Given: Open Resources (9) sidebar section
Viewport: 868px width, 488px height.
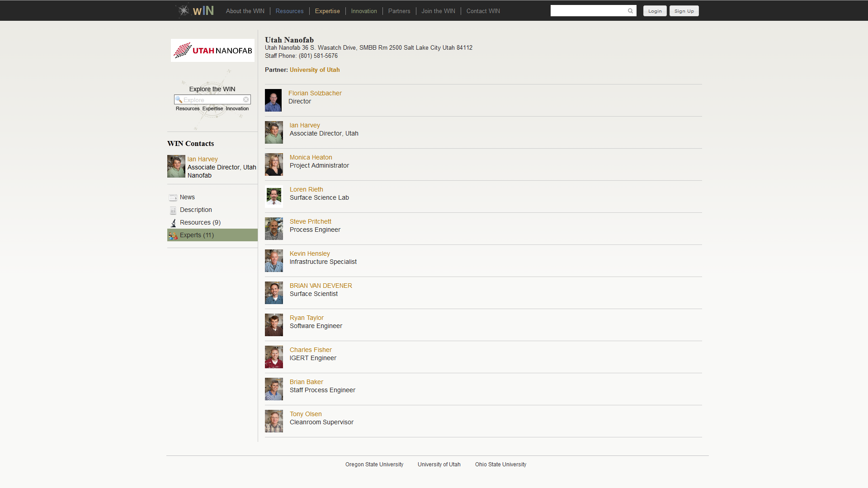Looking at the screenshot, I should coord(212,222).
